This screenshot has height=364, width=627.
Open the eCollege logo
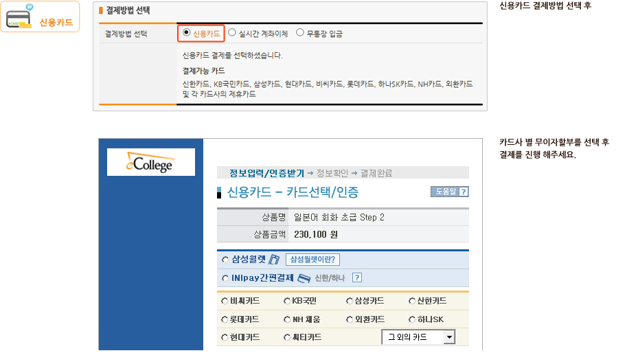(151, 162)
